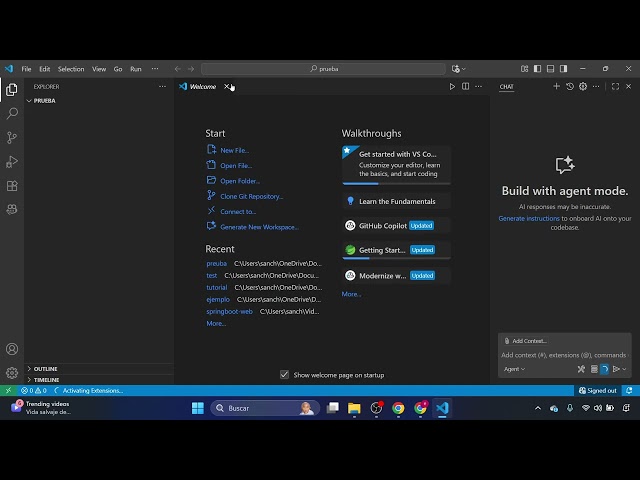Uncheck Show welcome page on startup
640x480 pixels.
pos(284,375)
